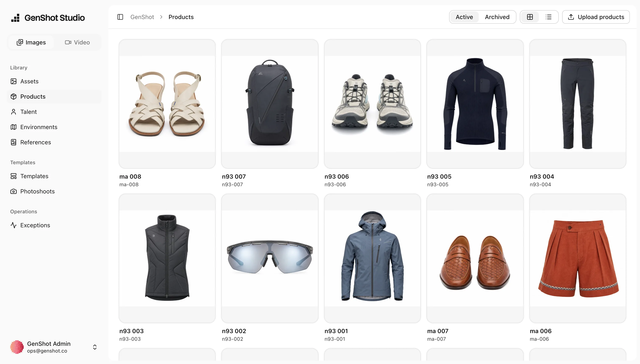This screenshot has width=640, height=364.
Task: Open the n93 001 blue jacket thumbnail
Action: coord(372,258)
